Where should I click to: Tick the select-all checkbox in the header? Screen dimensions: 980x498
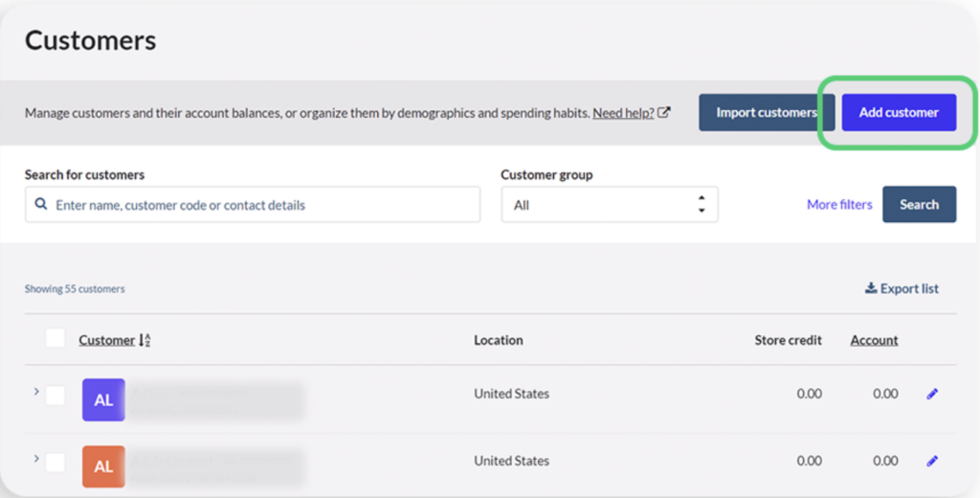point(55,338)
